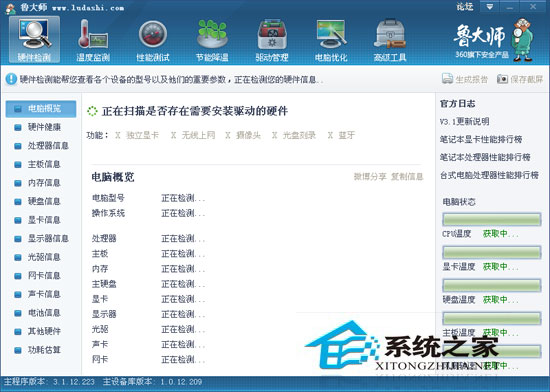The image size is (550, 392).
Task: Click the 主硬盘 row label
Action: (x=104, y=284)
